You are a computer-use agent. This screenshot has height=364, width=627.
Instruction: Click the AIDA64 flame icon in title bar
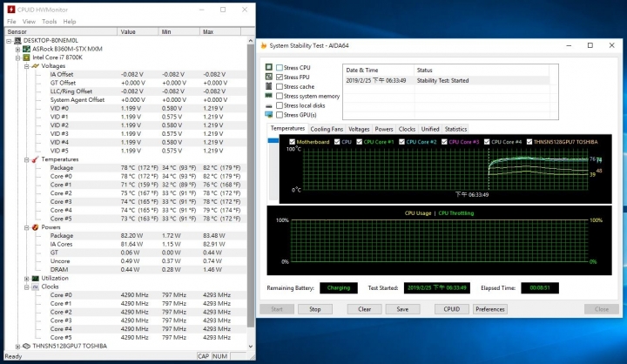[264, 45]
